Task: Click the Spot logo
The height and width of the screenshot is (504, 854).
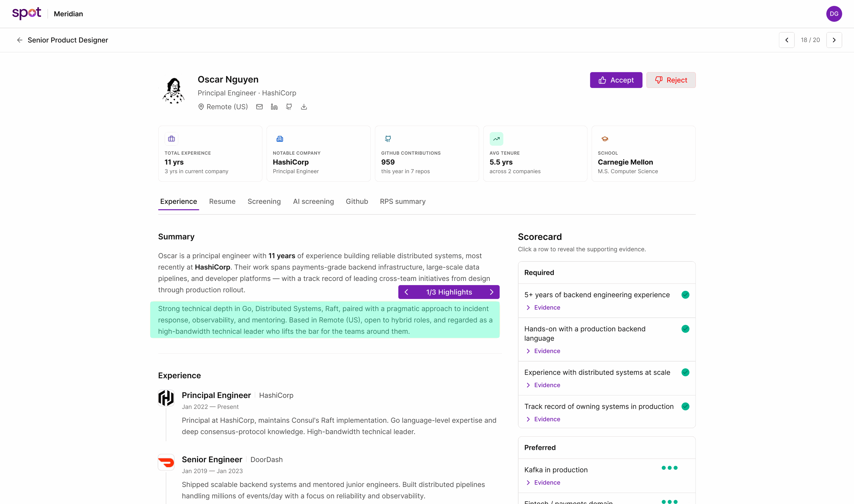Action: [x=26, y=14]
